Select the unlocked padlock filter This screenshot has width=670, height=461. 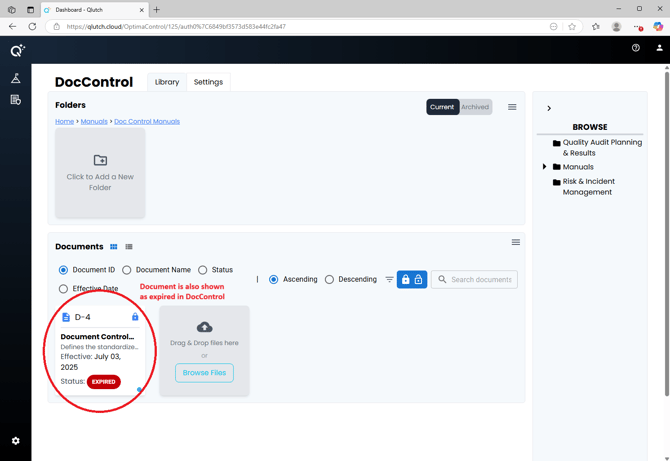[x=418, y=279]
